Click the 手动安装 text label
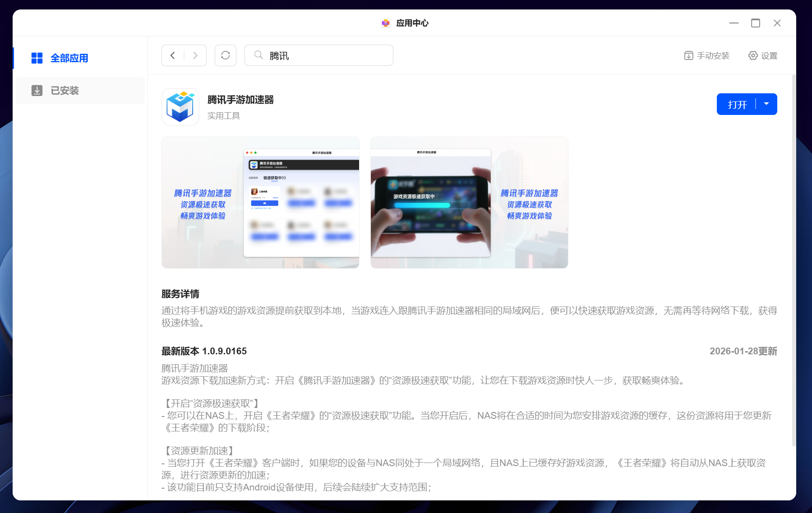Screen dimensions: 812x513 (714, 55)
